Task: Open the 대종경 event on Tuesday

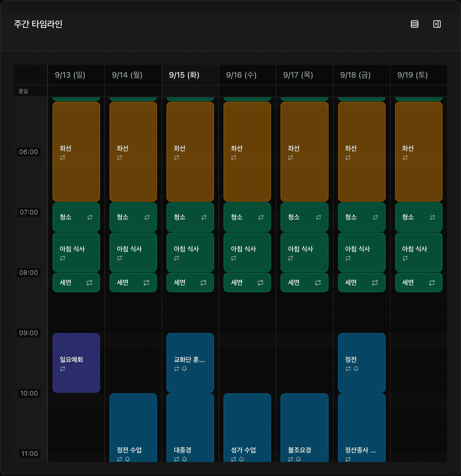Action: (x=190, y=428)
